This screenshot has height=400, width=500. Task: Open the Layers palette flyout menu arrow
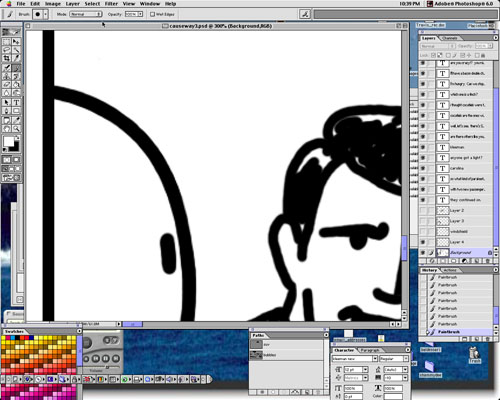(495, 38)
